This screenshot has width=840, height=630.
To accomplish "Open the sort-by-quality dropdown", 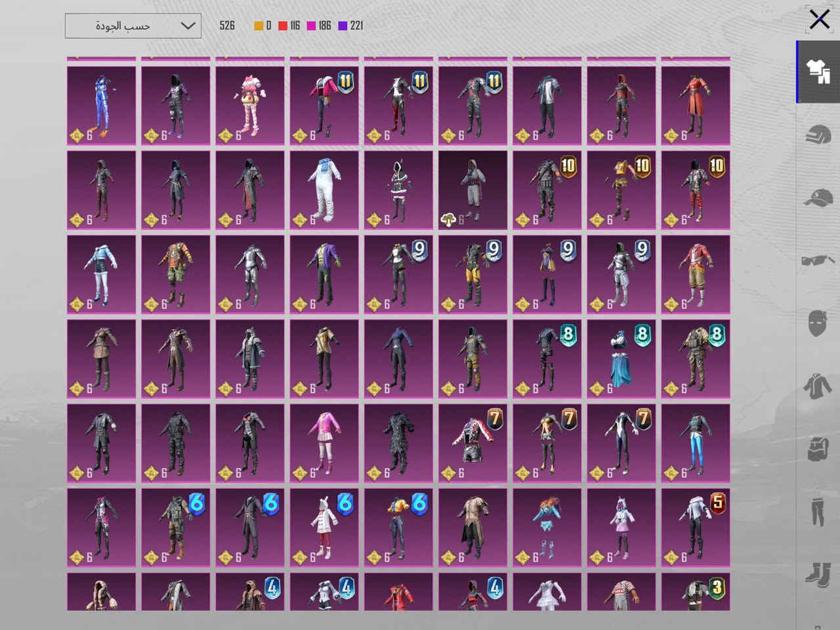I will tap(133, 26).
